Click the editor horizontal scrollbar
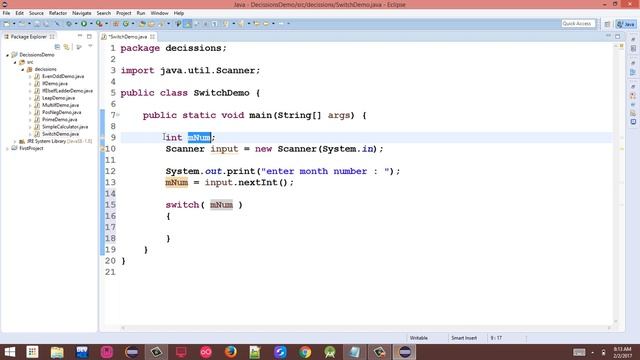This screenshot has width=640, height=360. pyautogui.click(x=366, y=328)
